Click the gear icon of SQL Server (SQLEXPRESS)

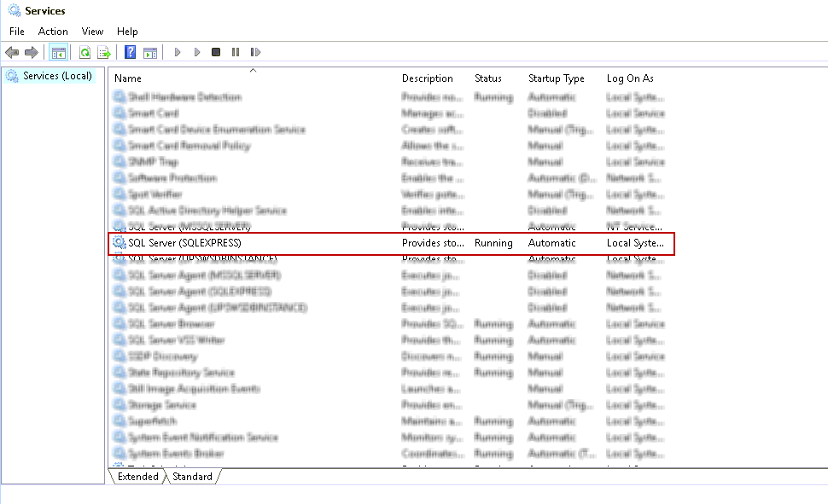click(x=120, y=243)
